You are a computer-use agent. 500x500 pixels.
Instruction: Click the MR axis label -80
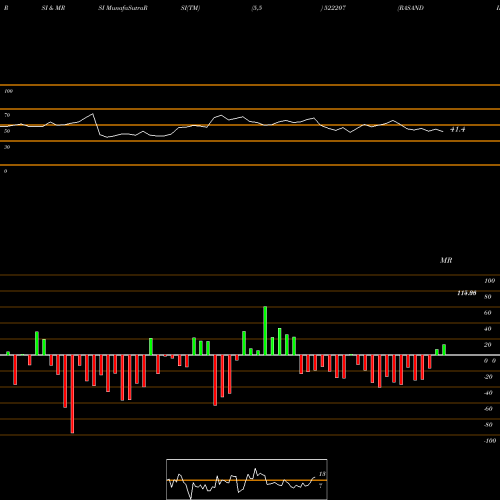pos(488,425)
